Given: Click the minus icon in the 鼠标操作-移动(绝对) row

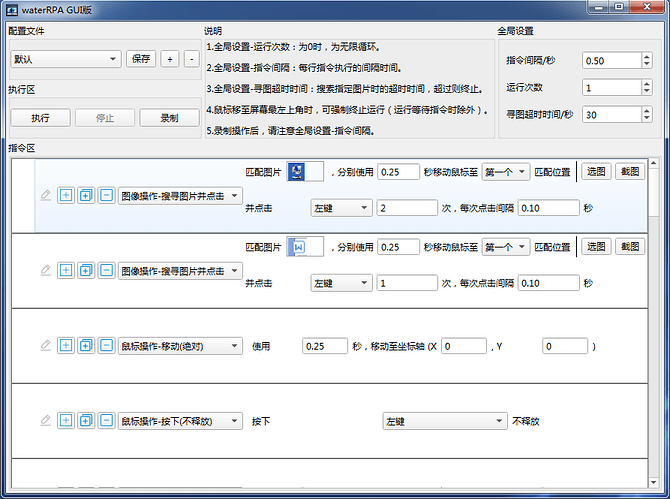Looking at the screenshot, I should tap(106, 345).
